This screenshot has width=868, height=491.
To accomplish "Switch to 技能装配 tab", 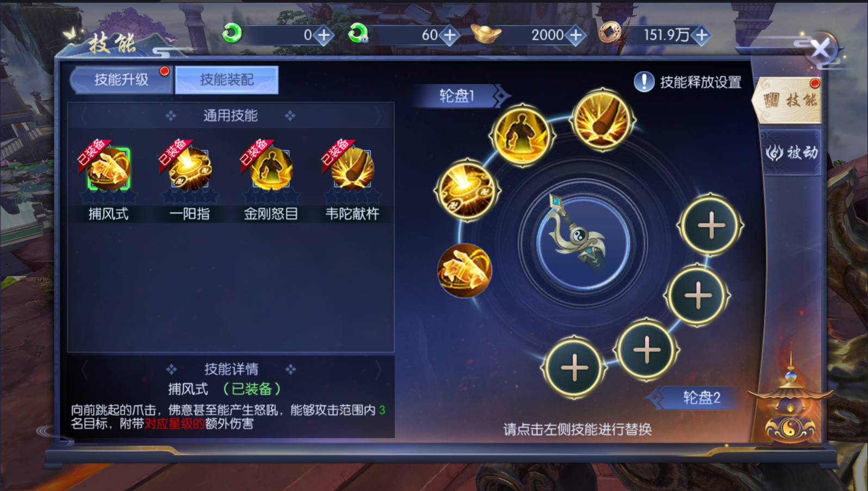I will (x=227, y=80).
